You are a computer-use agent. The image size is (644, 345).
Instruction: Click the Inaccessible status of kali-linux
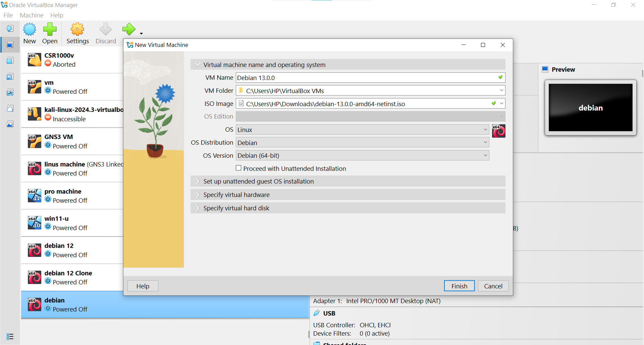(69, 119)
